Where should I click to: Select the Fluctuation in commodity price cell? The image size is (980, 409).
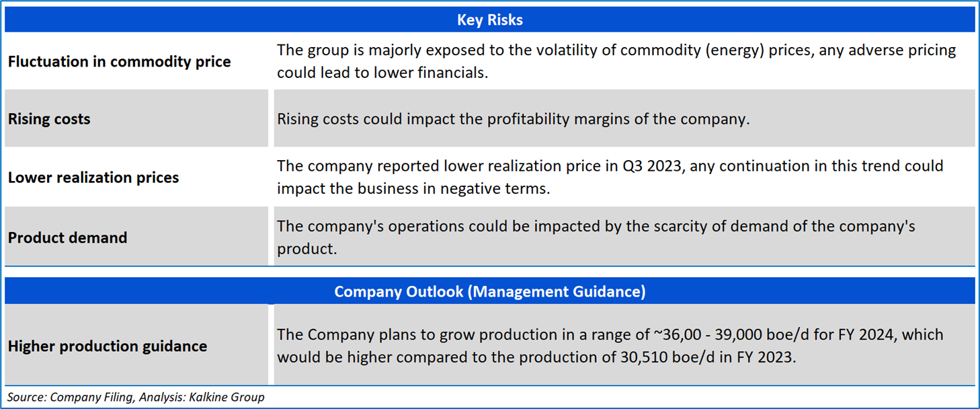click(120, 62)
